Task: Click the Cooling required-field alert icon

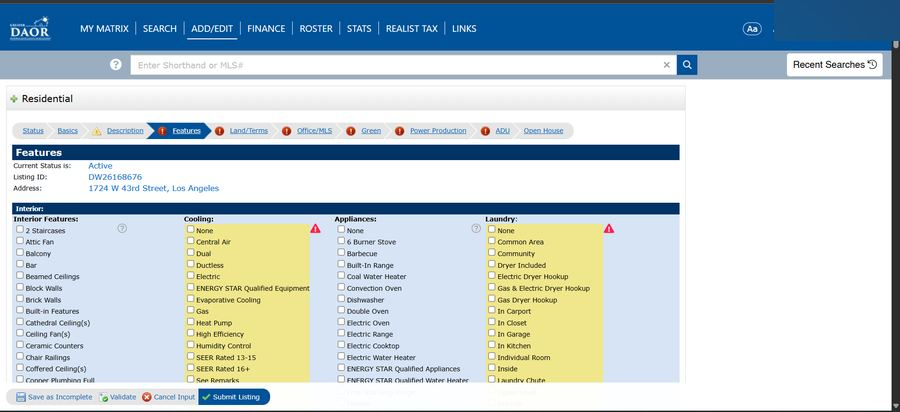Action: pos(316,229)
